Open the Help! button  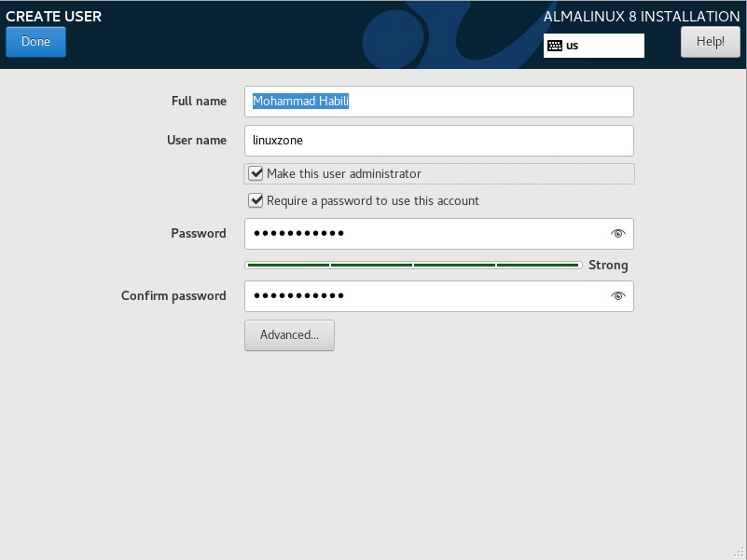[711, 42]
